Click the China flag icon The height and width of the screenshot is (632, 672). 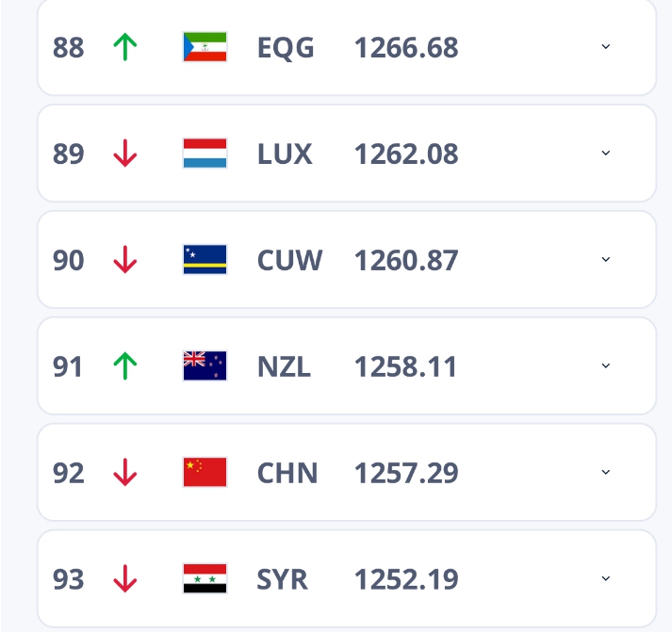coord(205,473)
